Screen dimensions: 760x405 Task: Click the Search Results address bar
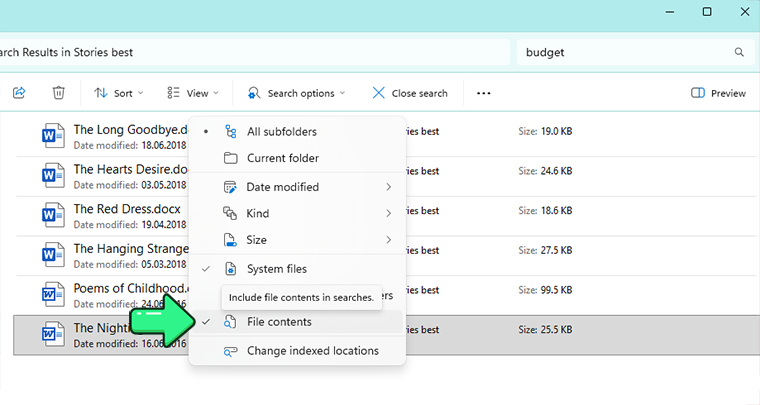tap(254, 52)
